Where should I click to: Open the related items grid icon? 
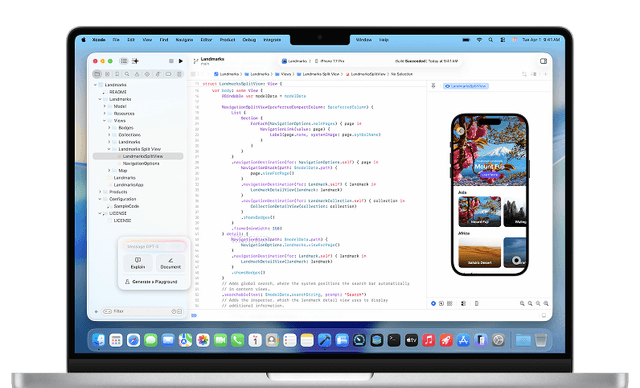coord(193,74)
